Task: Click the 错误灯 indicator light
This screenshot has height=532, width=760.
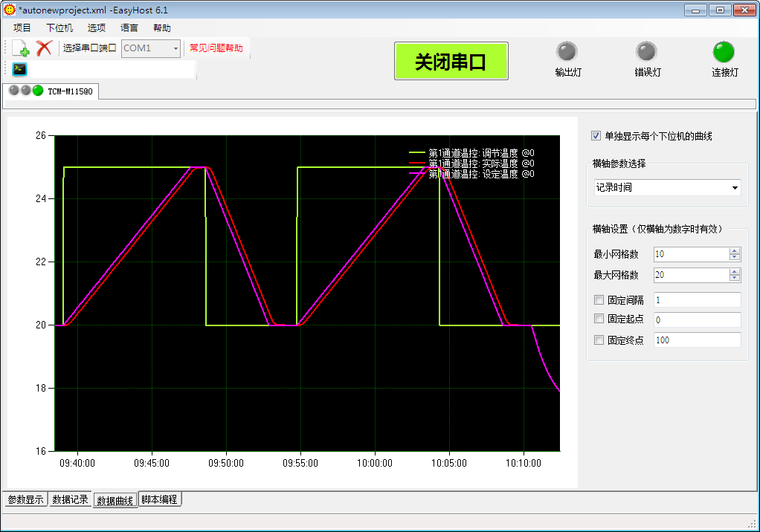Action: click(646, 52)
